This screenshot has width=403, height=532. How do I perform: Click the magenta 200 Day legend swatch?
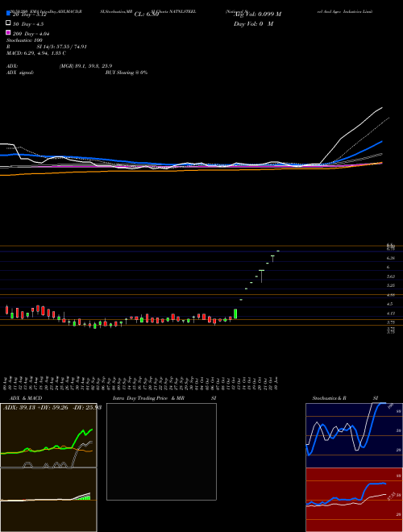pos(8,33)
